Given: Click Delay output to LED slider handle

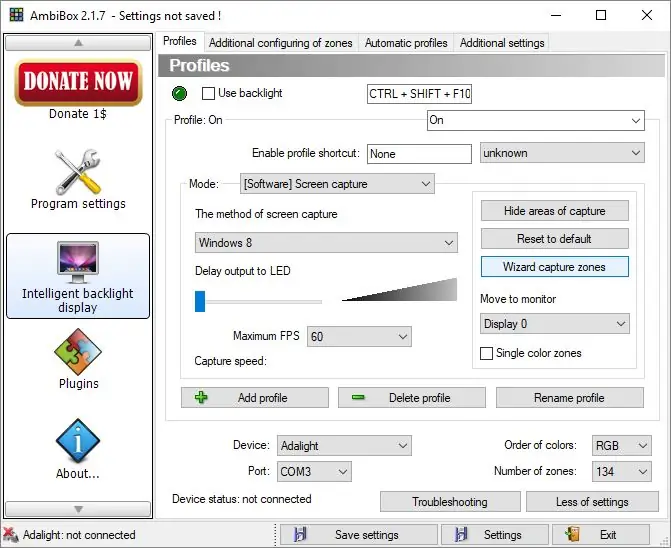Looking at the screenshot, I should tap(200, 301).
